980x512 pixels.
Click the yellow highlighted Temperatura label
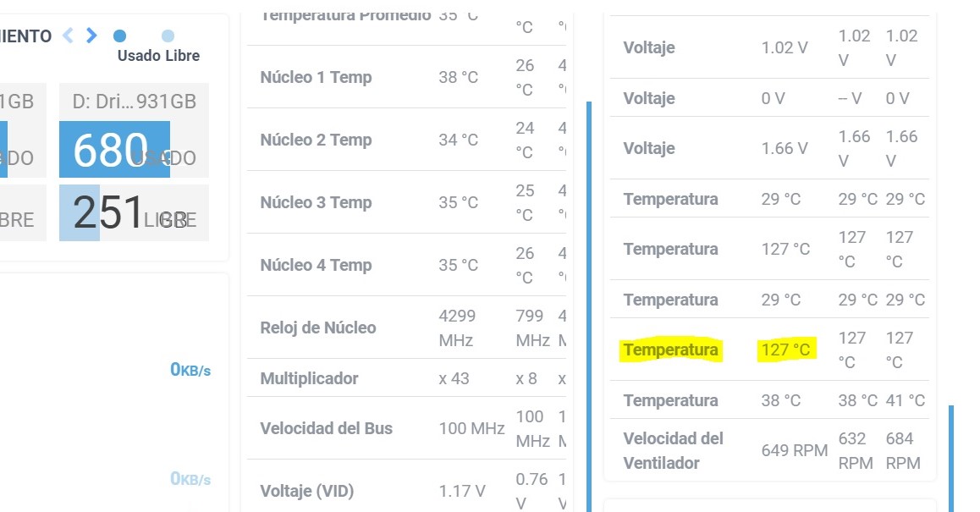670,350
